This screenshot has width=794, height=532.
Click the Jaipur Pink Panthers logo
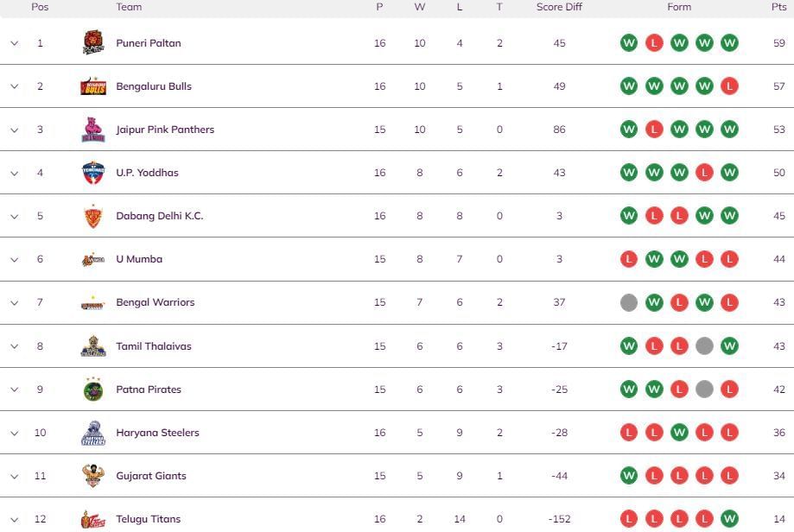93,129
